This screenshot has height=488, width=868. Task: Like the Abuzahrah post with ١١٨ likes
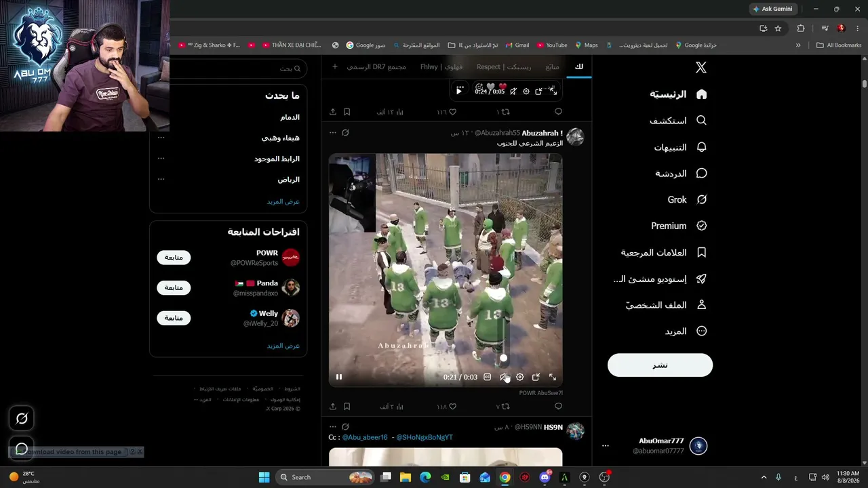[x=446, y=407]
